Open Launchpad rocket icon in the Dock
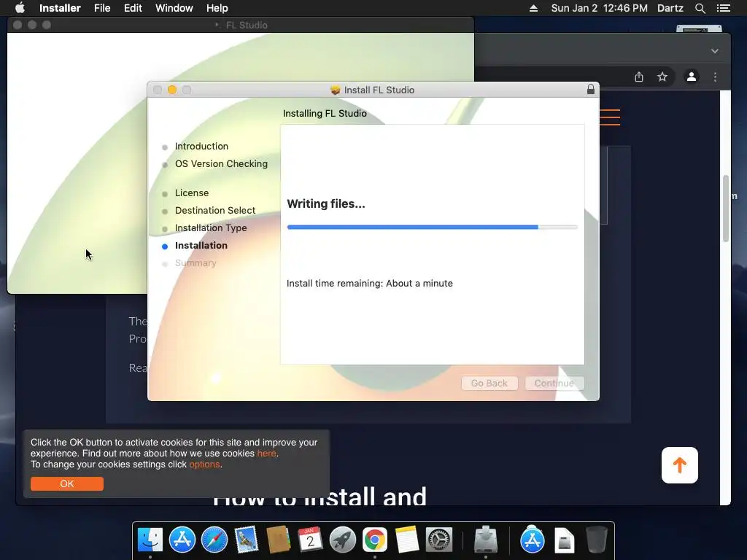This screenshot has height=560, width=747. click(343, 540)
